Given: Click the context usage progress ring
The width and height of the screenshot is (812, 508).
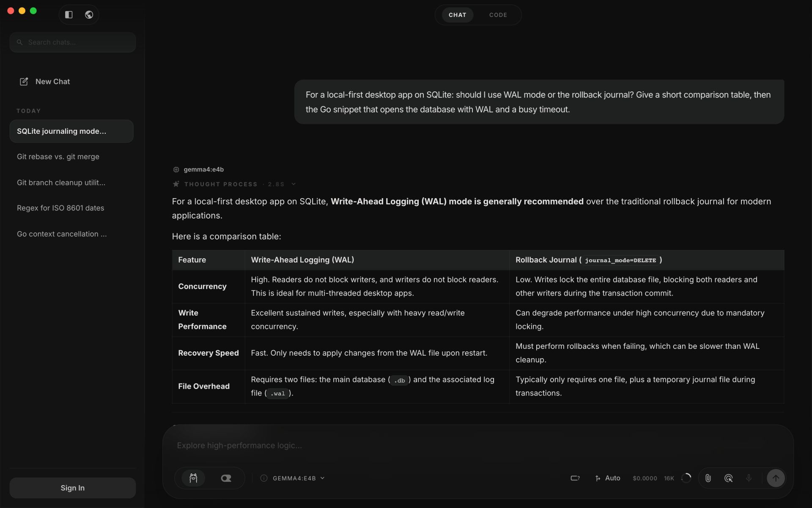Looking at the screenshot, I should click(x=686, y=478).
